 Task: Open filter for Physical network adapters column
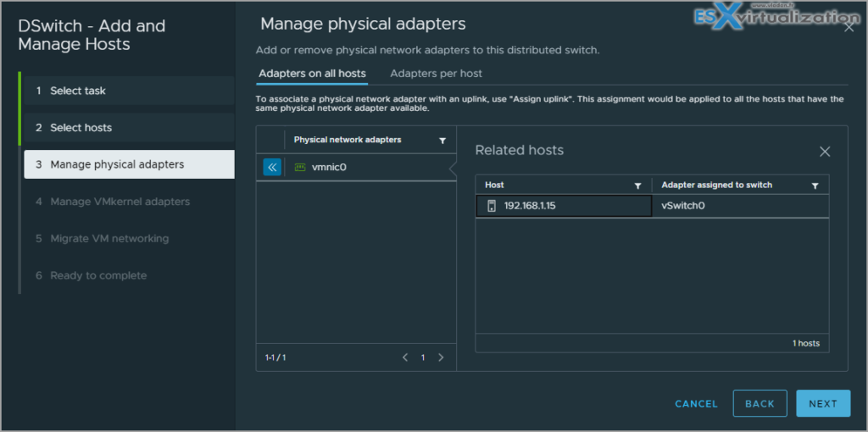(x=442, y=141)
